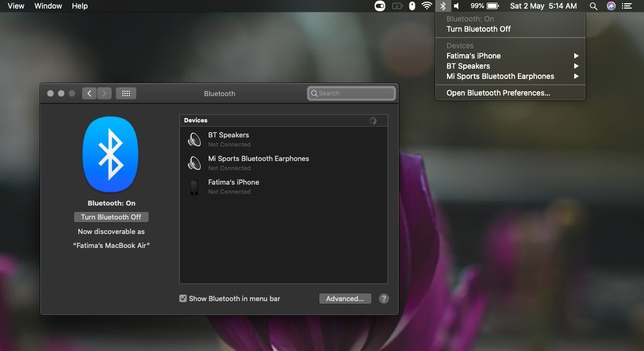Image resolution: width=644 pixels, height=351 pixels.
Task: Open Spotlight search magnifier icon
Action: point(593,6)
